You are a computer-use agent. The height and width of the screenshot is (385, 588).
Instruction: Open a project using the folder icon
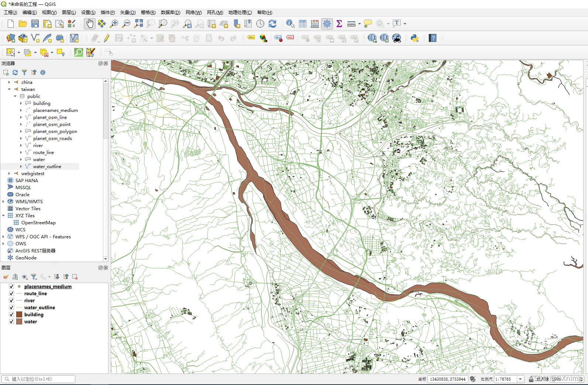pos(23,24)
